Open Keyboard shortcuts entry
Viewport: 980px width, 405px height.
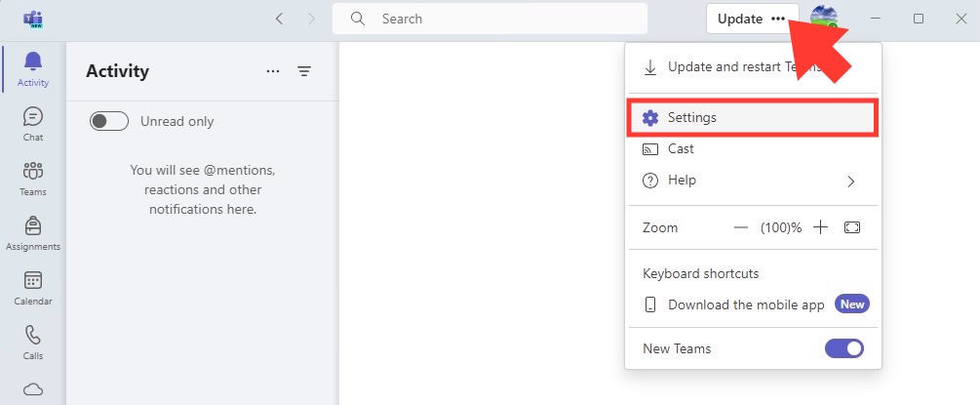click(x=700, y=273)
